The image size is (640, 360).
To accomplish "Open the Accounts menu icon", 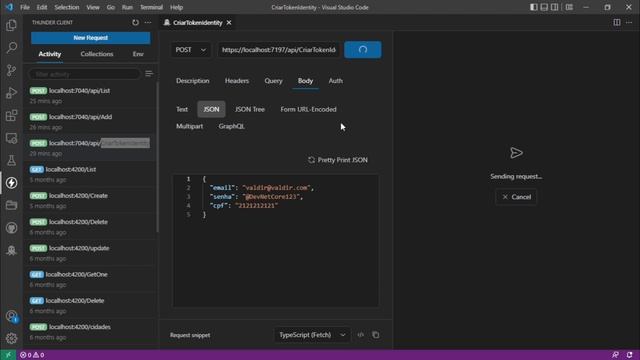I will [11, 316].
